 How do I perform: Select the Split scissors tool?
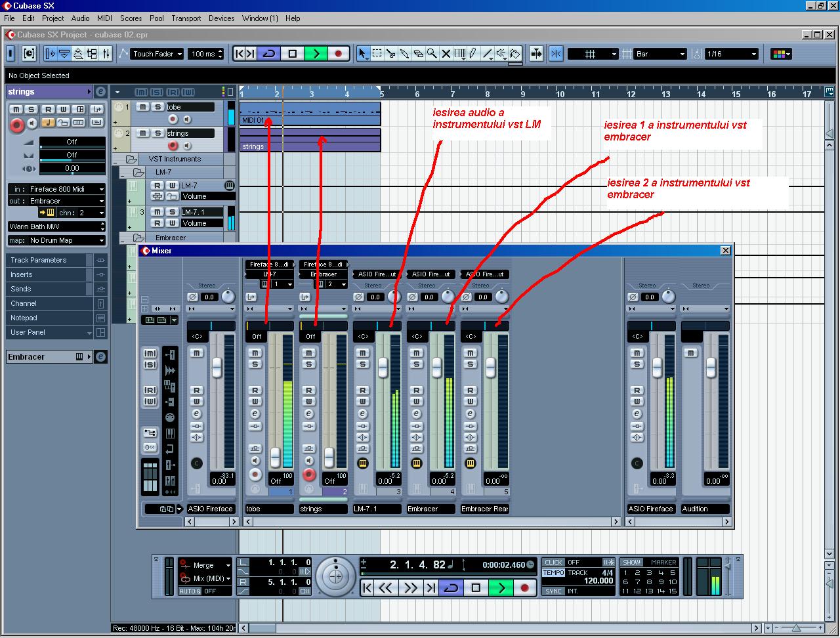(x=391, y=54)
